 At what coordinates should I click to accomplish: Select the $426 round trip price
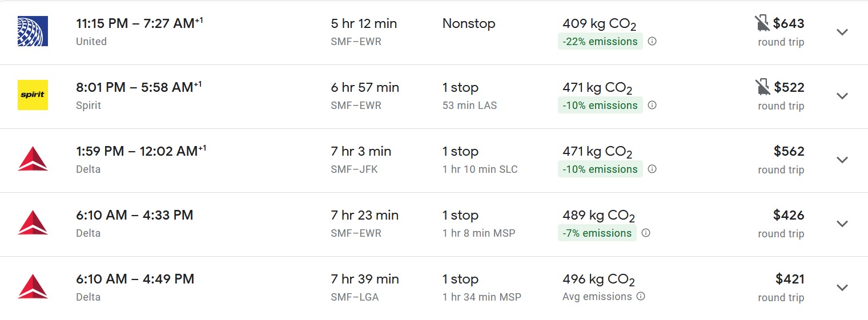tap(788, 216)
